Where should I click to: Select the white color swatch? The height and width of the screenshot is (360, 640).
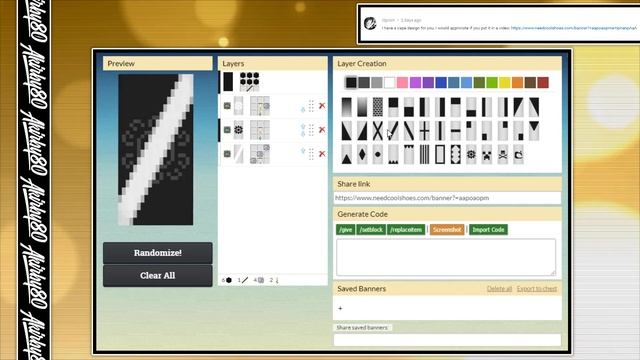[x=389, y=82]
